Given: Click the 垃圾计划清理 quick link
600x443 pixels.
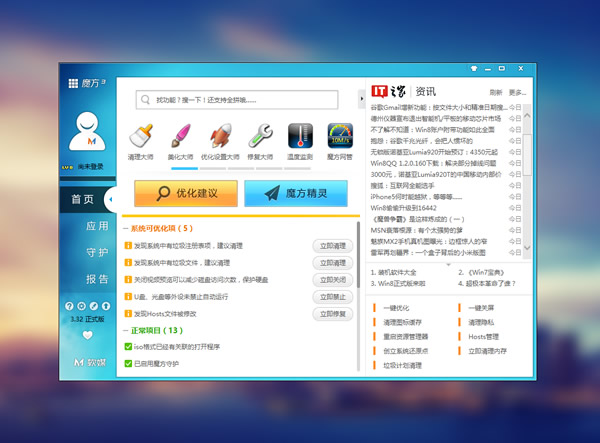Looking at the screenshot, I should [403, 365].
